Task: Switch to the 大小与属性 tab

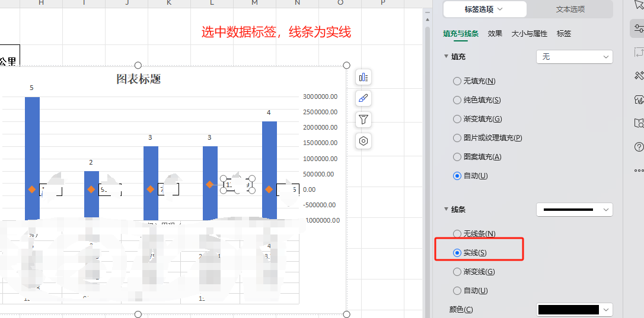Action: pyautogui.click(x=530, y=34)
